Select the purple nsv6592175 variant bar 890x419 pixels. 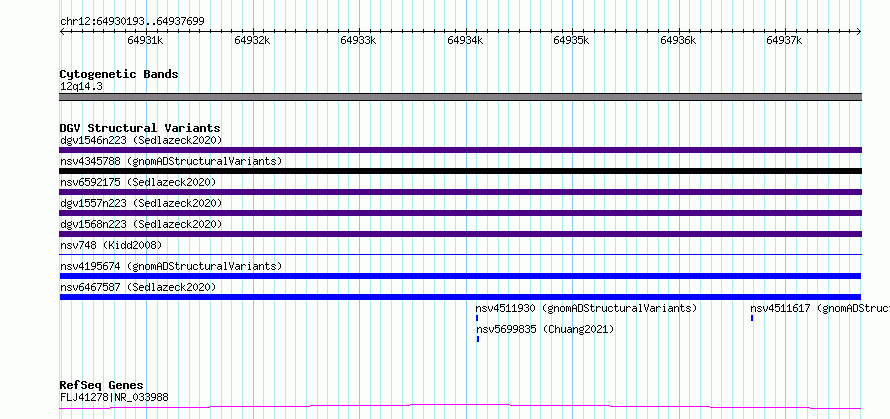[x=460, y=192]
